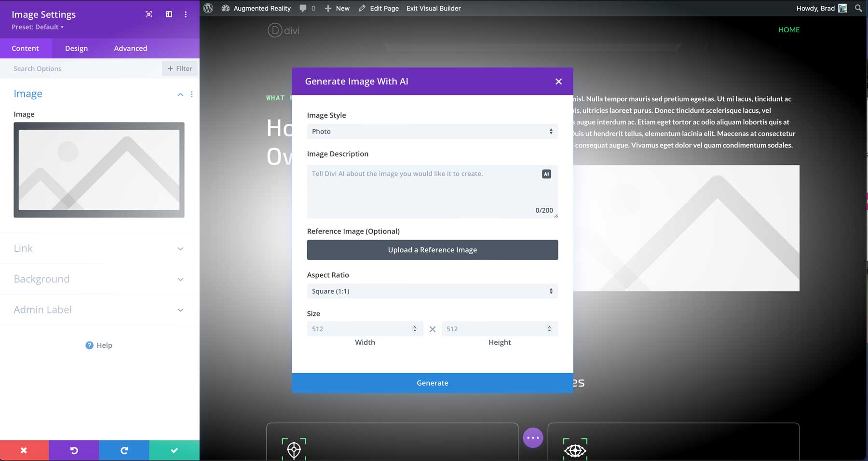868x461 pixels.
Task: Open the admin bar search
Action: click(858, 8)
